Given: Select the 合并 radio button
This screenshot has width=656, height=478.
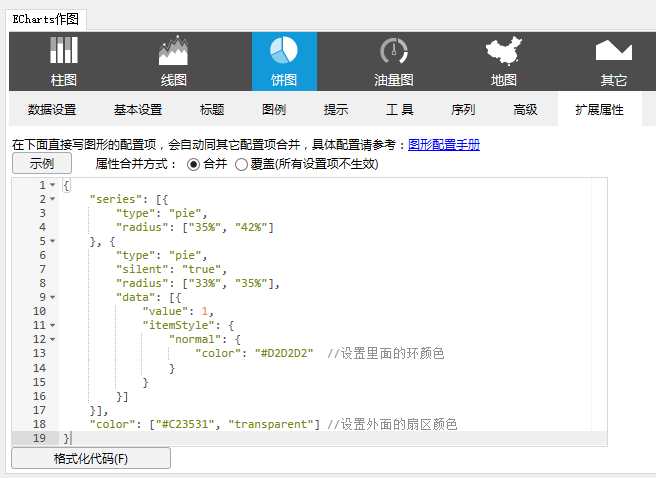Looking at the screenshot, I should [x=193, y=164].
